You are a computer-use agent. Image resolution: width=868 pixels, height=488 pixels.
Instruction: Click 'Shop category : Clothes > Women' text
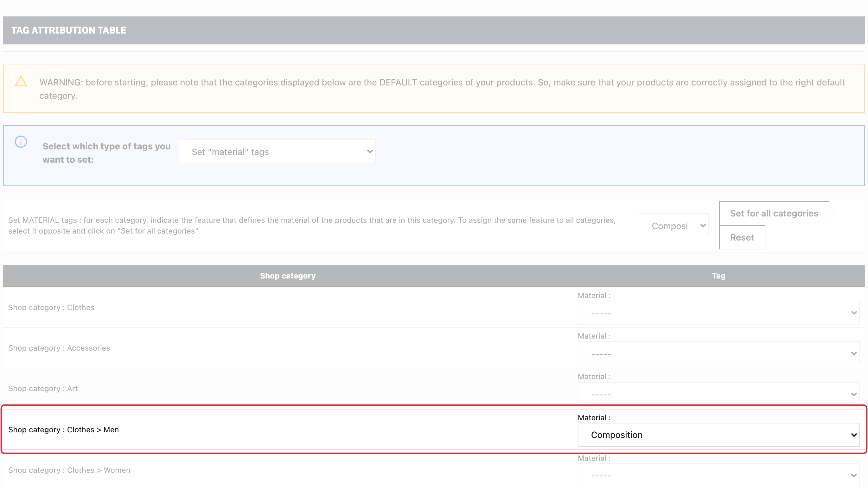(69, 470)
